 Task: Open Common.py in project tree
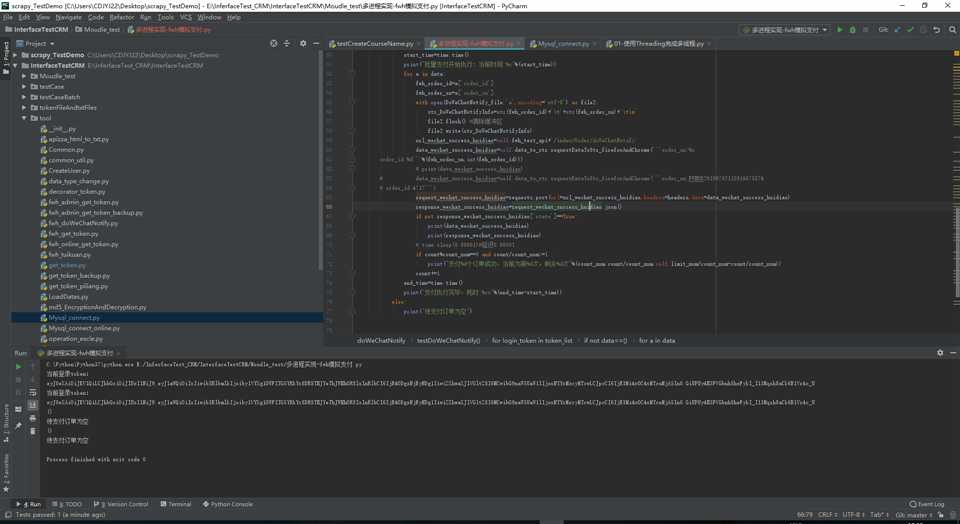(66, 149)
